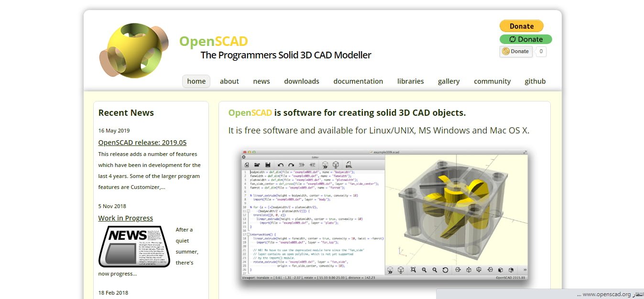Viewport: 644px width, 299px height.
Task: Click the View All magnifier icon in viewer toolbar
Action: [413, 270]
